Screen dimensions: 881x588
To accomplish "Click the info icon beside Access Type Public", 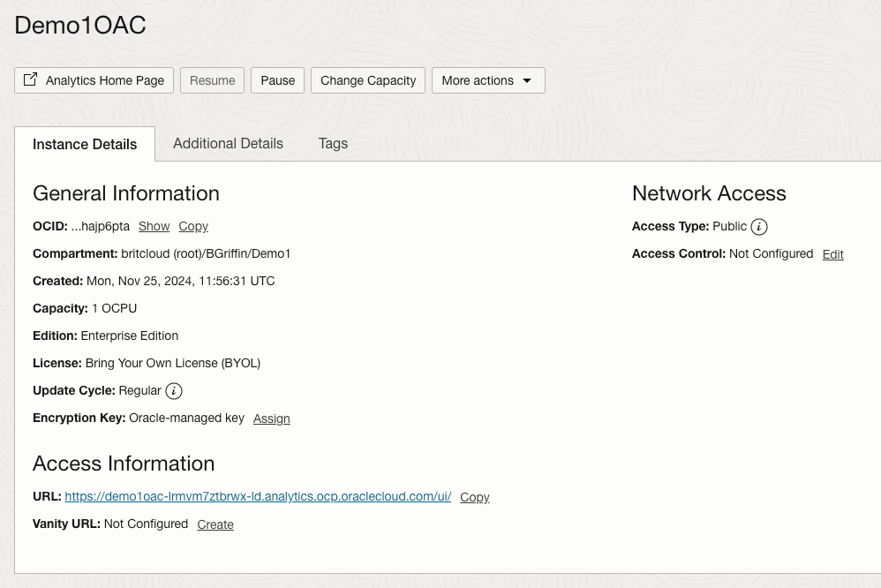I will pos(759,227).
